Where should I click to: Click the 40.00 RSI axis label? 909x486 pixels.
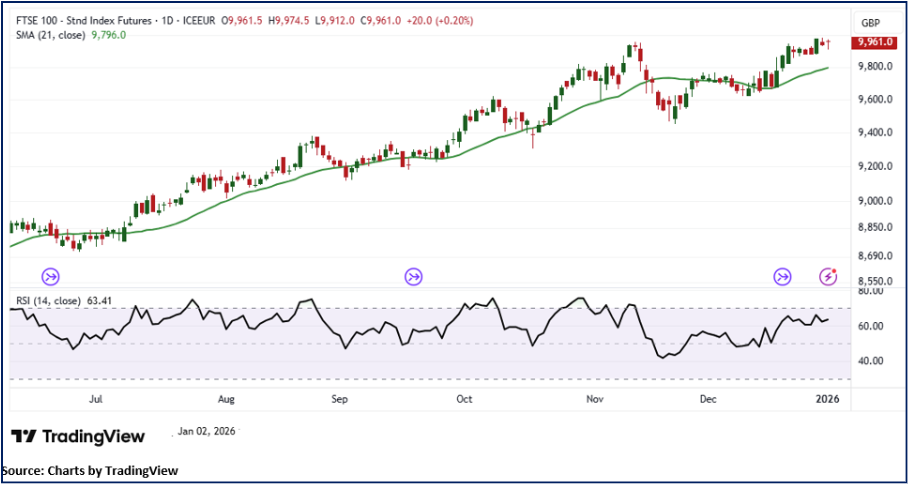point(869,361)
